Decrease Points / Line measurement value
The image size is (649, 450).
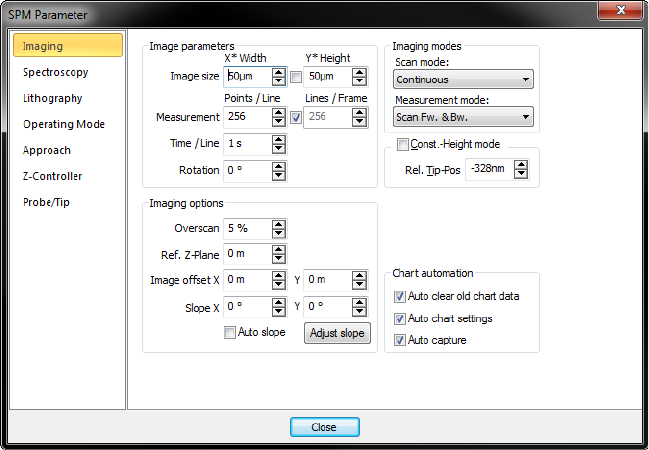tap(278, 122)
